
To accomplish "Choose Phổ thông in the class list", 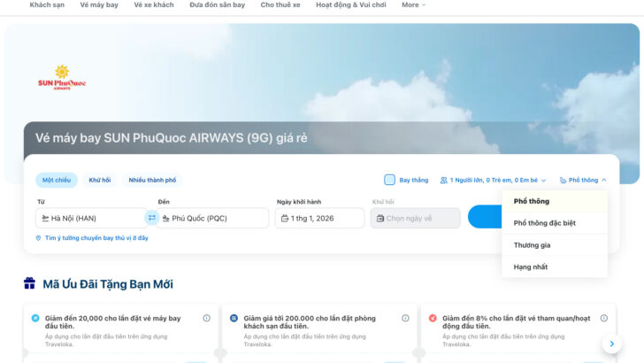I will (x=555, y=201).
